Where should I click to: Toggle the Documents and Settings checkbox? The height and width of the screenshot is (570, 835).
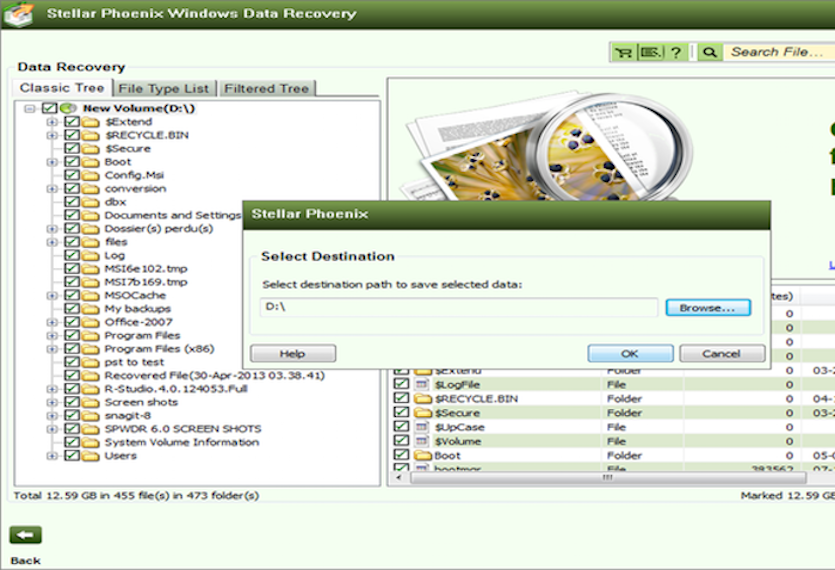(72, 215)
